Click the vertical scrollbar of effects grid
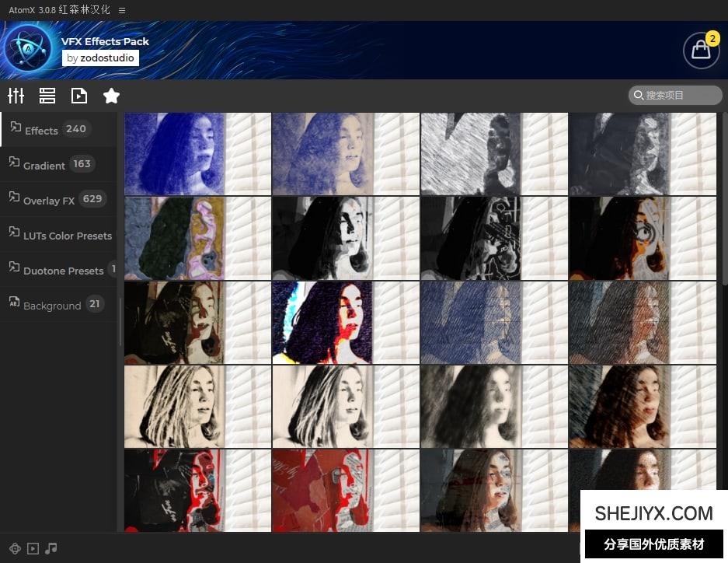 coord(725,202)
